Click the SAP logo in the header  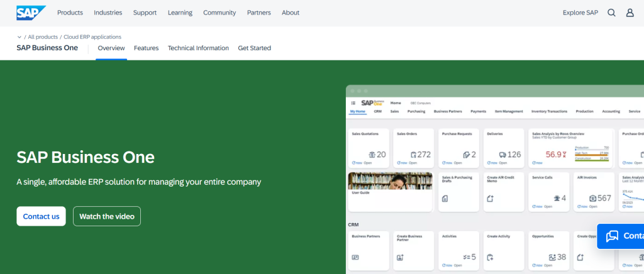(31, 13)
